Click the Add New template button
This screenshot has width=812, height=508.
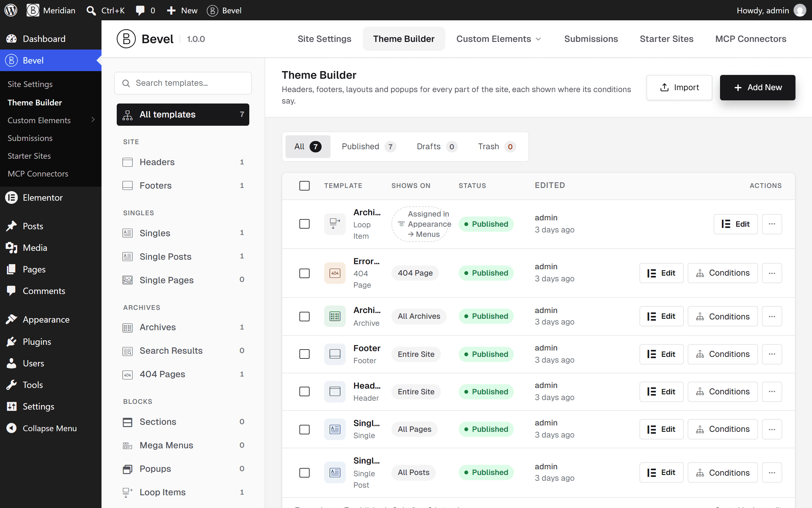757,87
